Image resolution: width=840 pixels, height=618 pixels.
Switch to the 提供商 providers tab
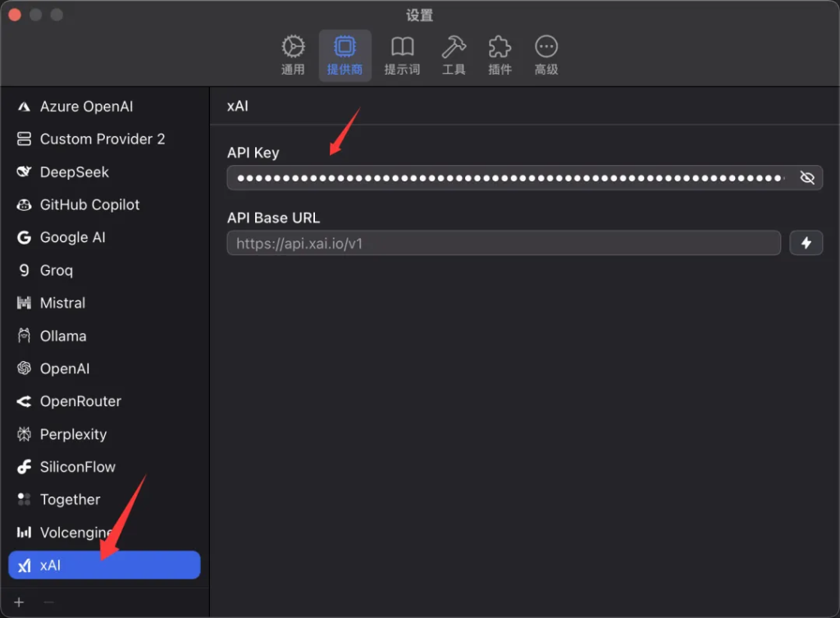345,56
